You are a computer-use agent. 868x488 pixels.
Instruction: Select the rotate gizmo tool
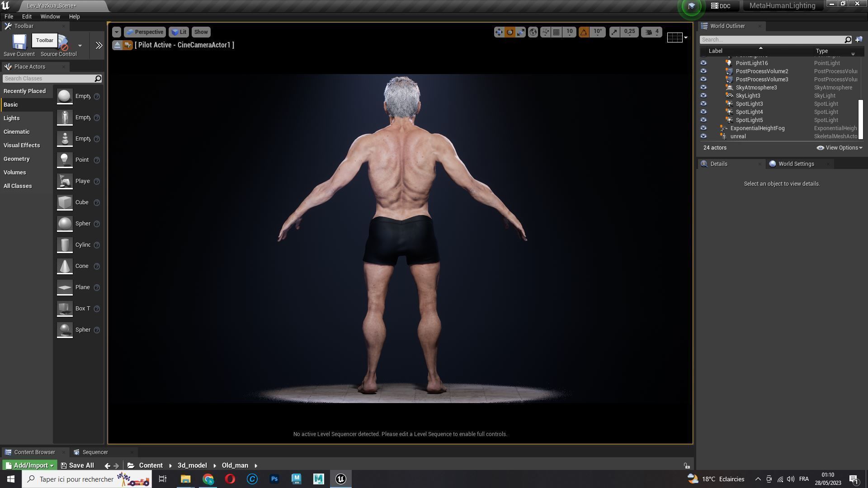click(510, 32)
